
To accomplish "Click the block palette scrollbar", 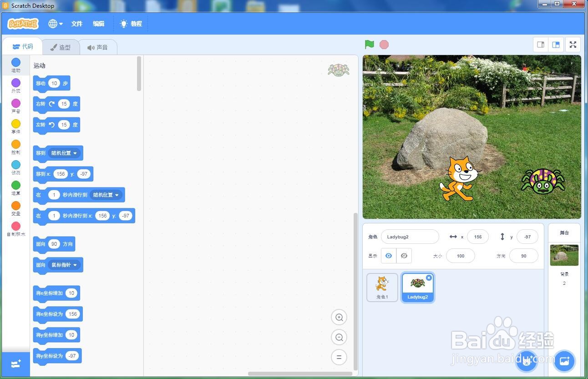I will pyautogui.click(x=139, y=74).
